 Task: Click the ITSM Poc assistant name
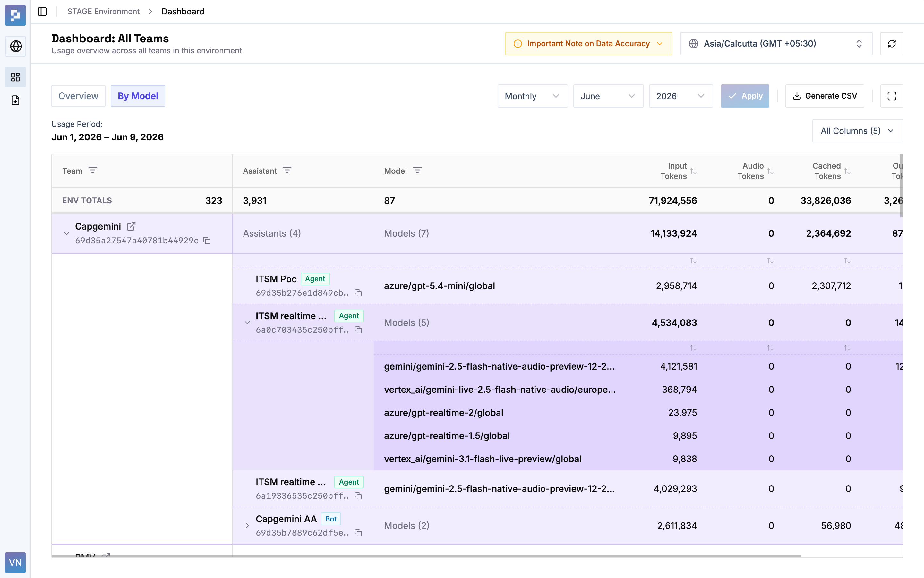point(276,279)
